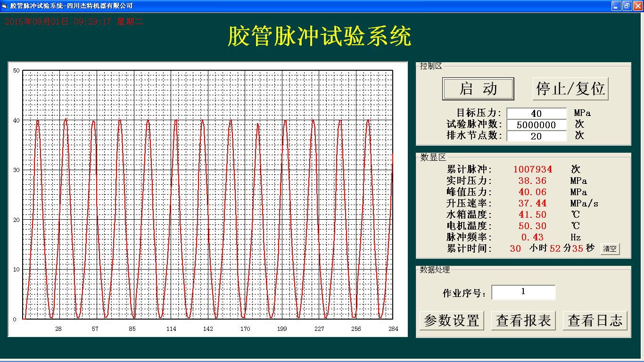Select the 峰值压力 value 40.06

click(x=533, y=192)
